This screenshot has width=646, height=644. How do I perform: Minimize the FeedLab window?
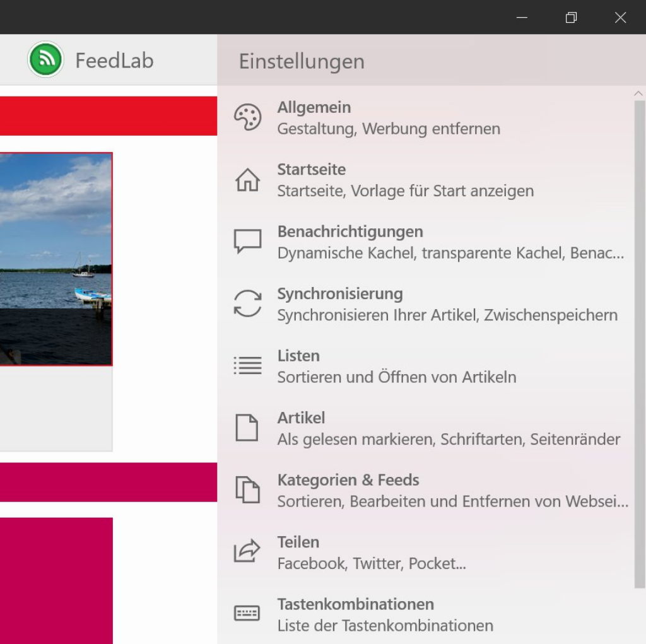(522, 17)
